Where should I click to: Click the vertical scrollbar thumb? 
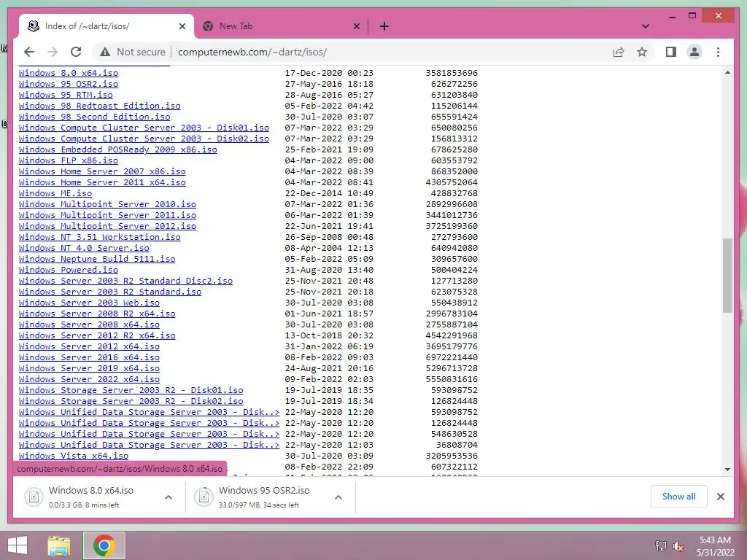(727, 275)
